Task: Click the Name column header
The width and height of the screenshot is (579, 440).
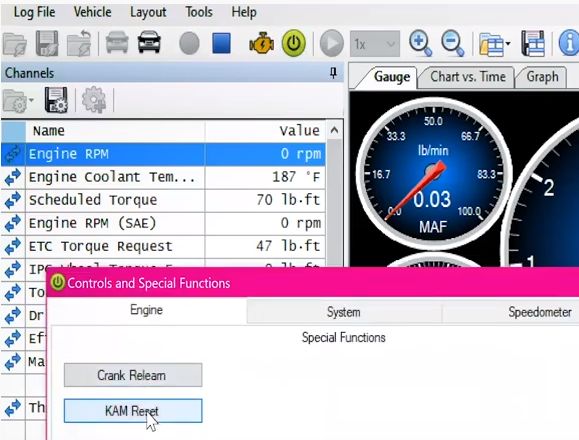Action: (115, 131)
